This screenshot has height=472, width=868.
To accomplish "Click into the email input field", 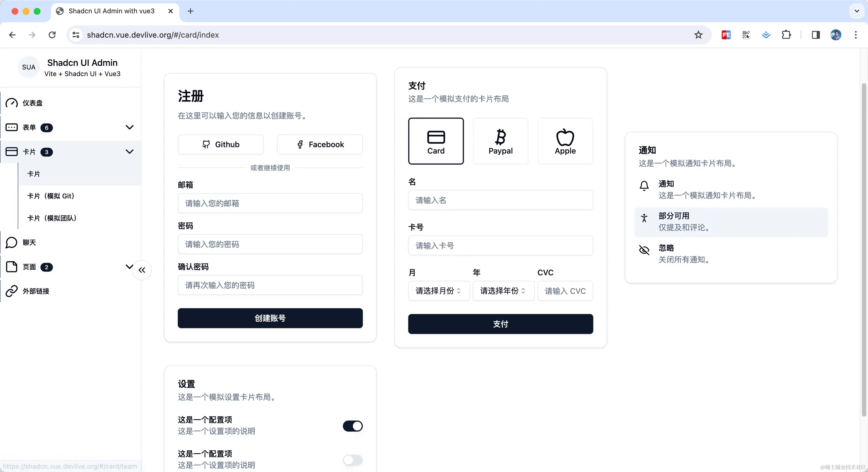I will (x=270, y=203).
